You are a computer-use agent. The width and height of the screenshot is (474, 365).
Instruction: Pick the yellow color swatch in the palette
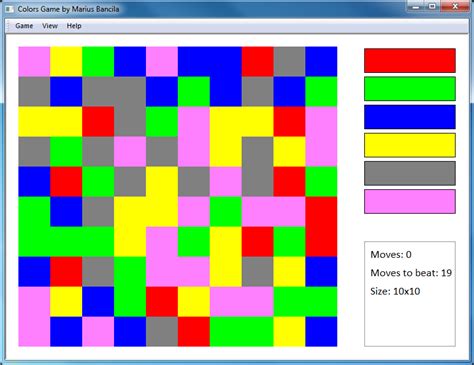(x=410, y=145)
